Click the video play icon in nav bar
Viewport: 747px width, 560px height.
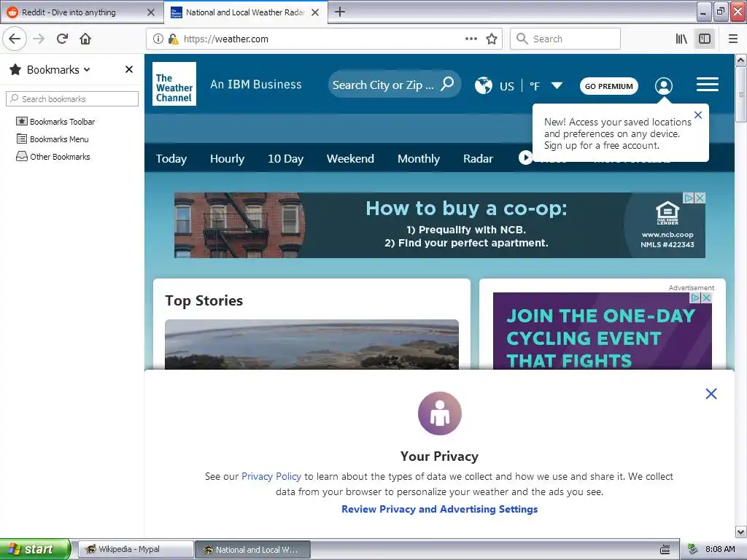click(525, 157)
